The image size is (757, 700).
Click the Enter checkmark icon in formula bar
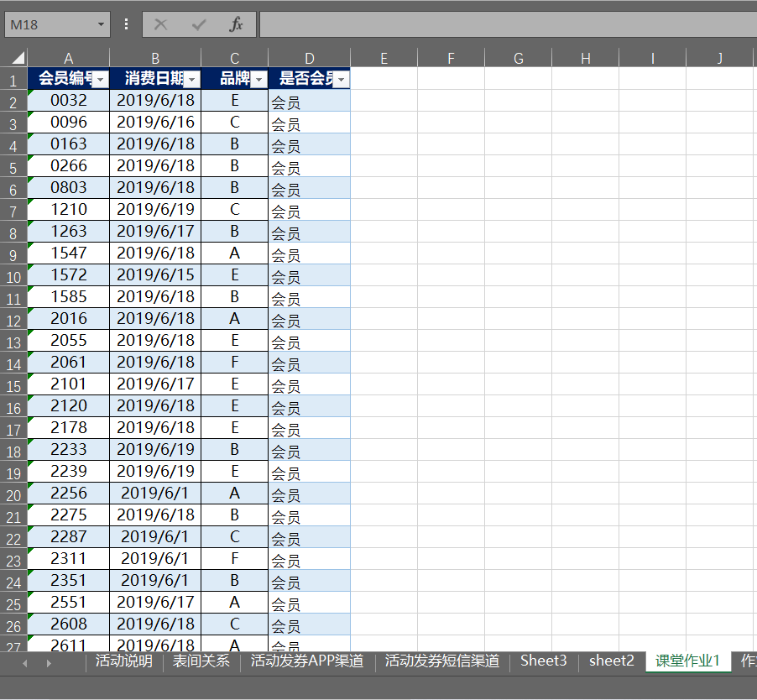coord(198,24)
